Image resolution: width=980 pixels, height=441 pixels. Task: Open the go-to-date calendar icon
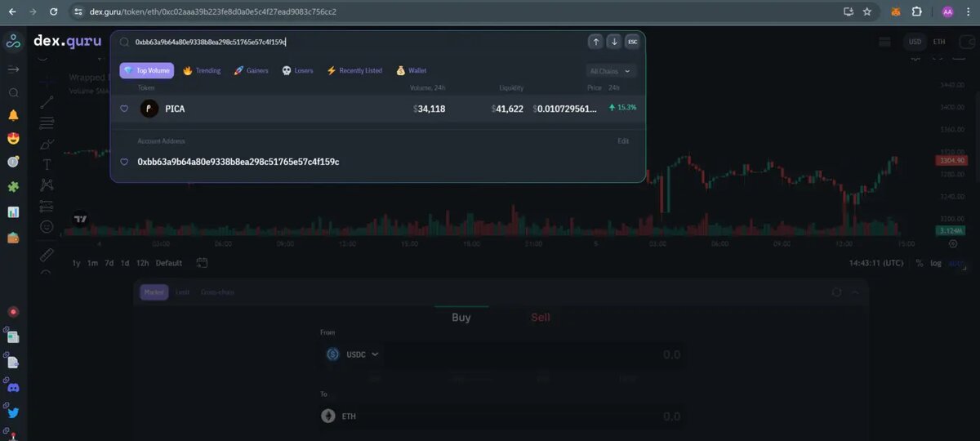202,263
